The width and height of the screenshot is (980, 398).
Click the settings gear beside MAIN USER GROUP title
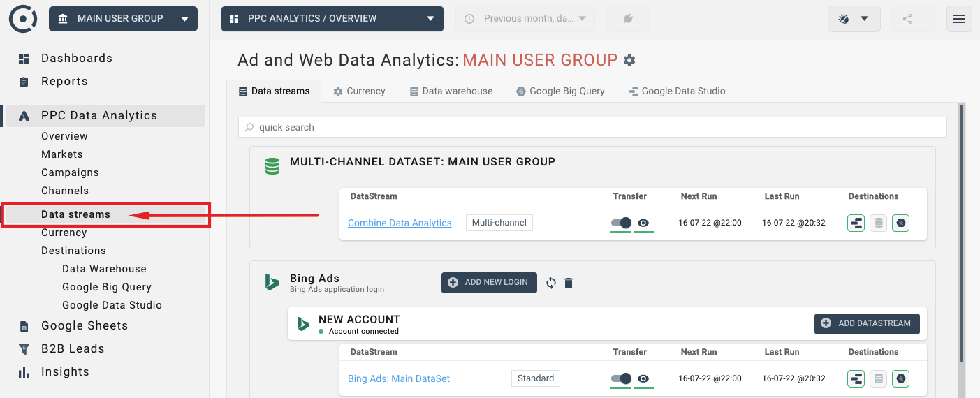629,60
